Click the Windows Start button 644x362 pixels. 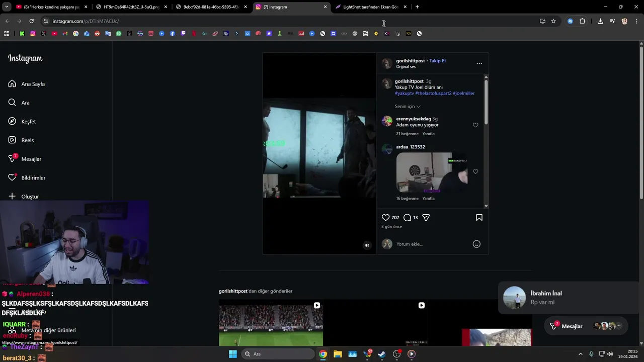click(x=233, y=354)
